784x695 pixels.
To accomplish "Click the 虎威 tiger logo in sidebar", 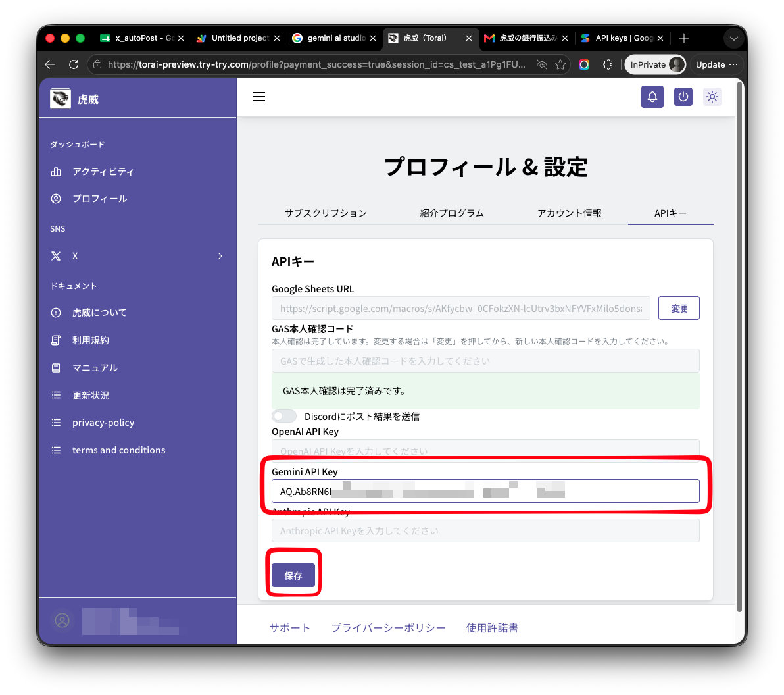I will tap(61, 99).
